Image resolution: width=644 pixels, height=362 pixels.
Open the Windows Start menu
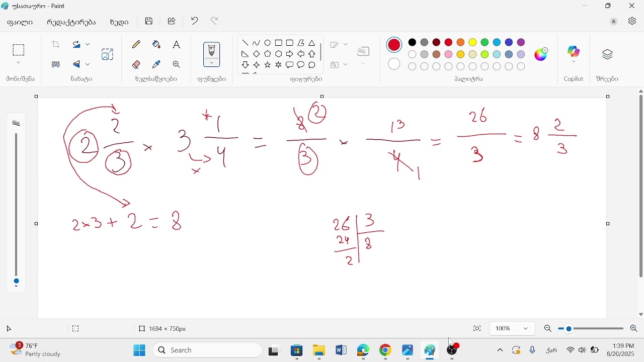pyautogui.click(x=139, y=351)
